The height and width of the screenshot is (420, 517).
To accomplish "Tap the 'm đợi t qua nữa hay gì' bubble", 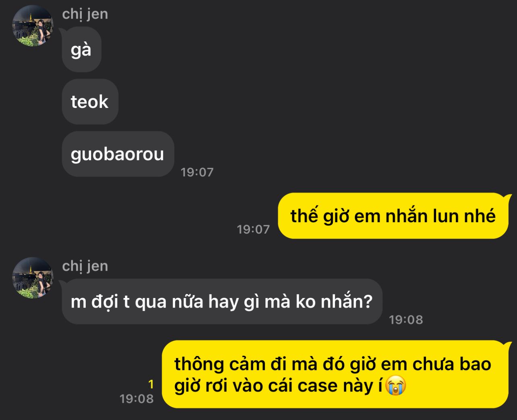I will coord(222,301).
